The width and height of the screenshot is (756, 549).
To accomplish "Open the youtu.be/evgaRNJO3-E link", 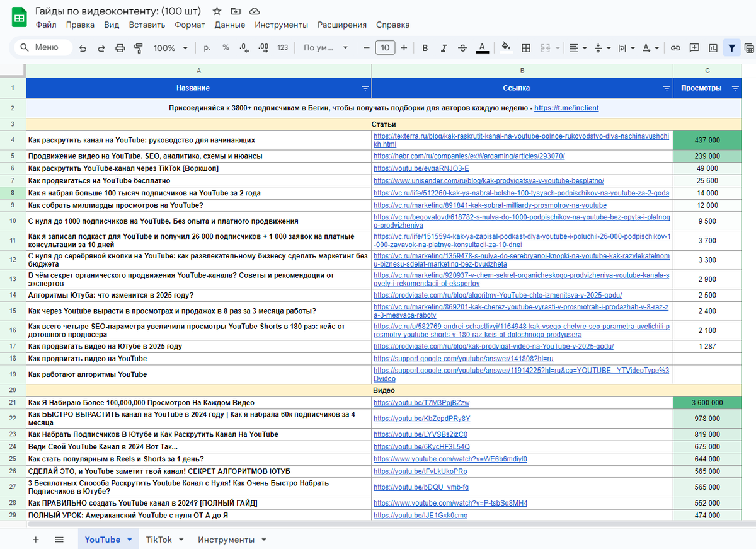I will (x=421, y=168).
